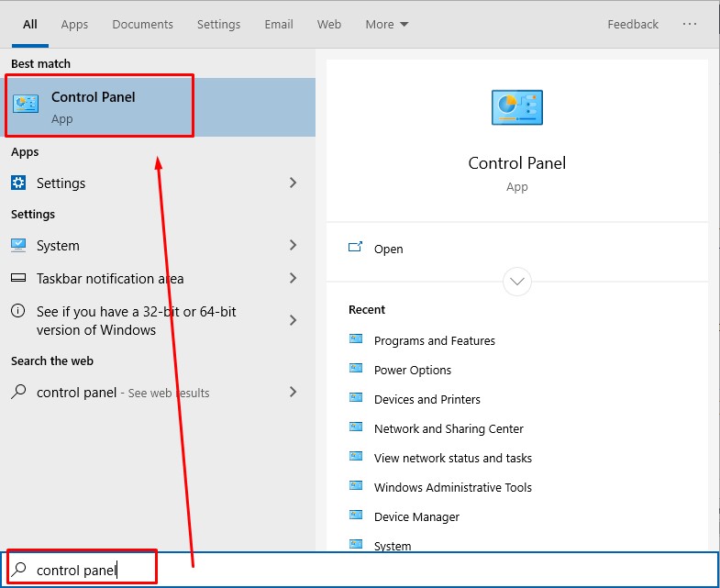Click the Power Options recent item icon
The width and height of the screenshot is (720, 588).
356,369
